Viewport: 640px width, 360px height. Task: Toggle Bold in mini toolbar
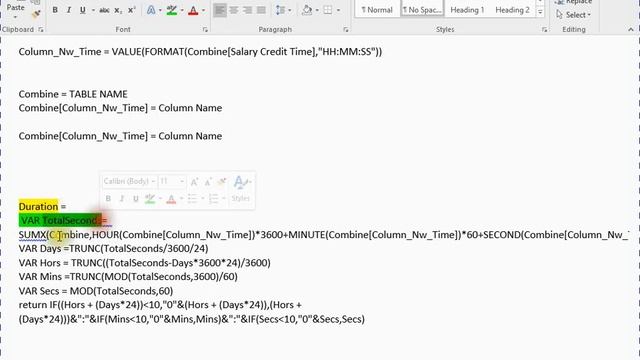[x=108, y=198]
